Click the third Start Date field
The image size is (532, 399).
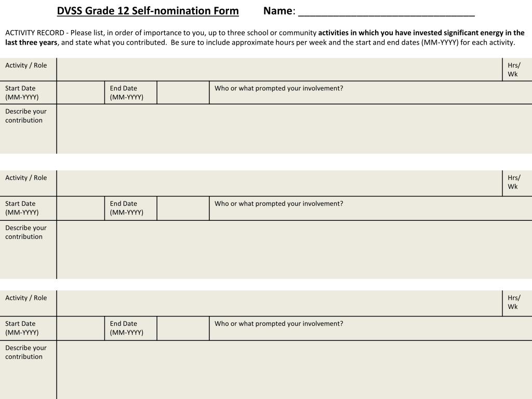click(x=81, y=328)
